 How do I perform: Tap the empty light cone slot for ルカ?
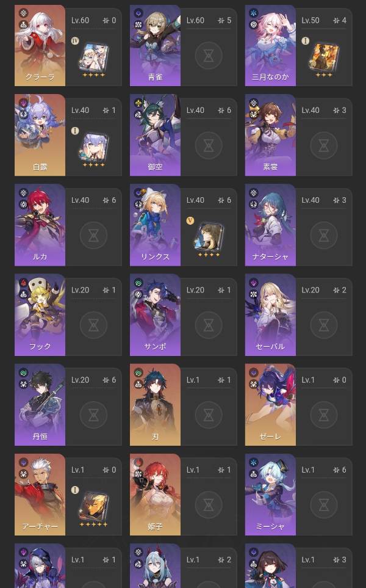[x=94, y=236]
